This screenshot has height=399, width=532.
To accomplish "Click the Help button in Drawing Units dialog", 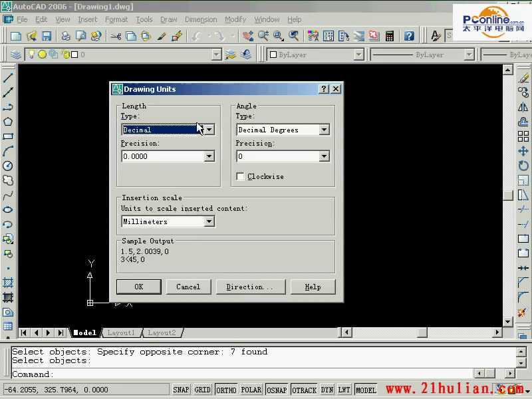I will (x=313, y=287).
